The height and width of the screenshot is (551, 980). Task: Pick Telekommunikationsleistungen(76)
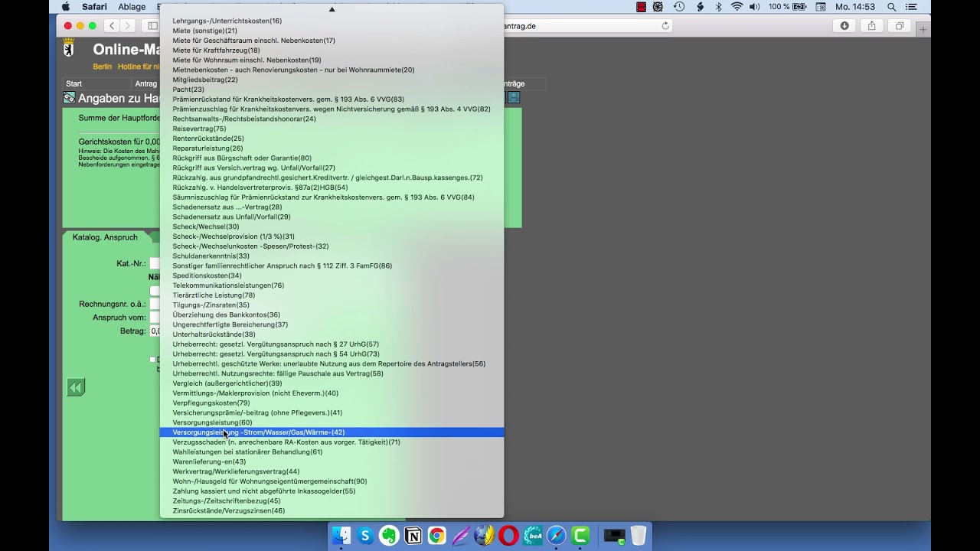click(332, 285)
